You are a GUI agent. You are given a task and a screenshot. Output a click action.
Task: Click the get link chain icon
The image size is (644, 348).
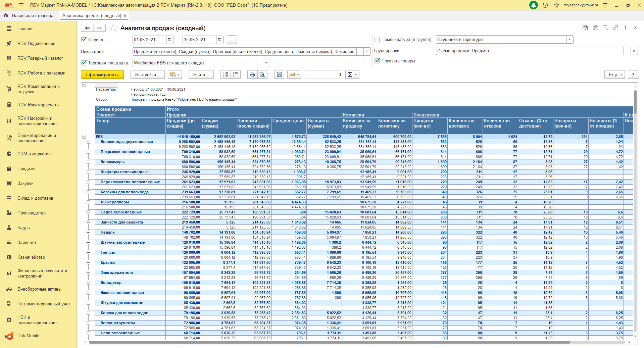615,28
